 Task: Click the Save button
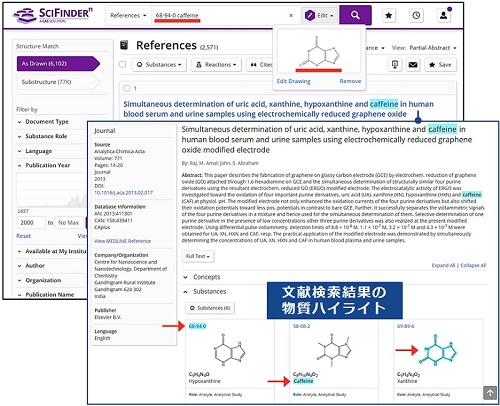click(x=440, y=64)
